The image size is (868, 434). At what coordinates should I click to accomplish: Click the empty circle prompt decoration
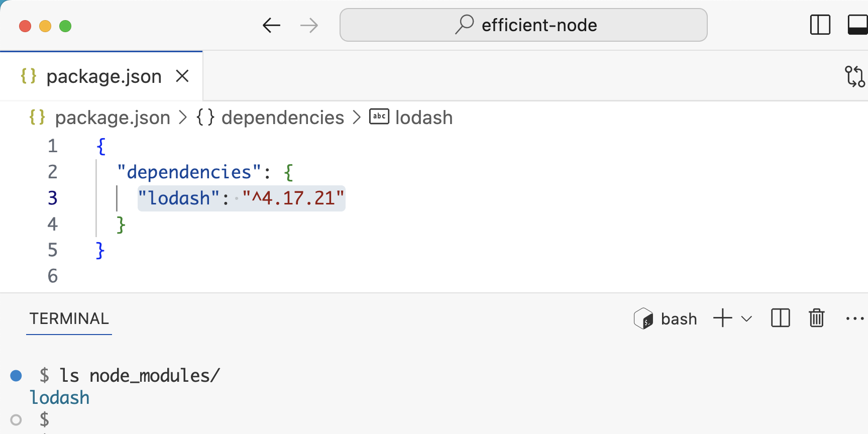click(x=16, y=419)
